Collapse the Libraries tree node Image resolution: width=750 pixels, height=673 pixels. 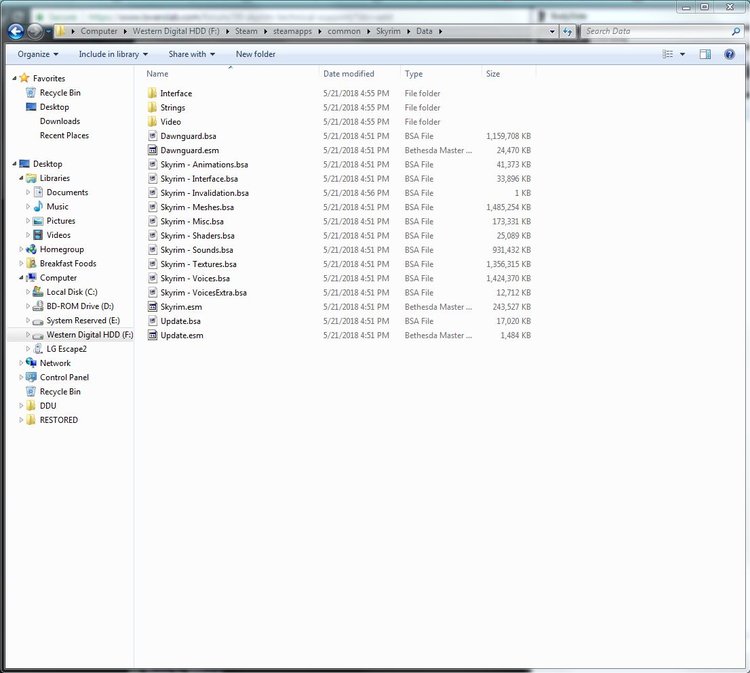click(21, 178)
